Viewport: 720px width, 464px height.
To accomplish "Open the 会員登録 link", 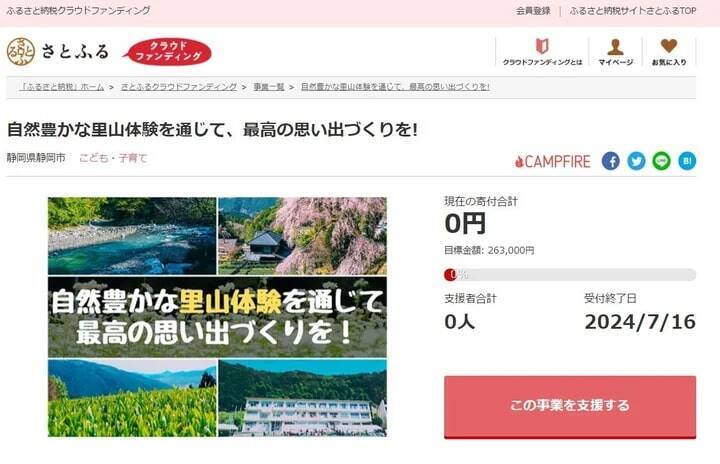I will click(533, 11).
